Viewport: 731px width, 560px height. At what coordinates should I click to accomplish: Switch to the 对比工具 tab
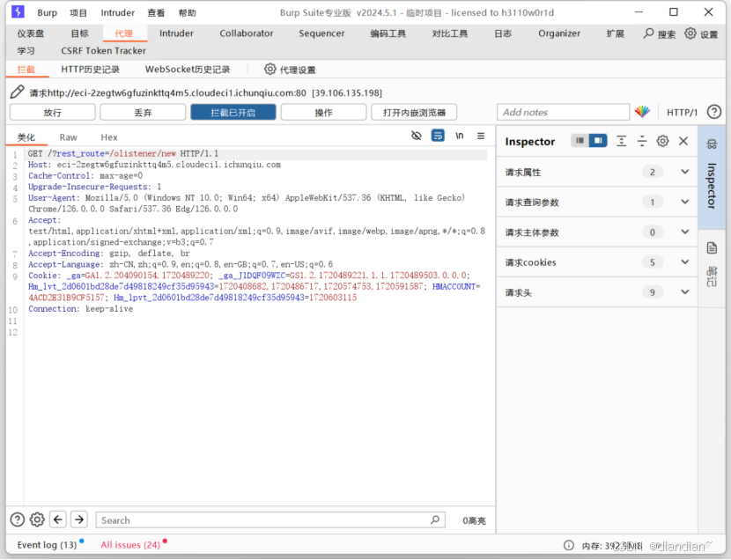click(x=450, y=33)
